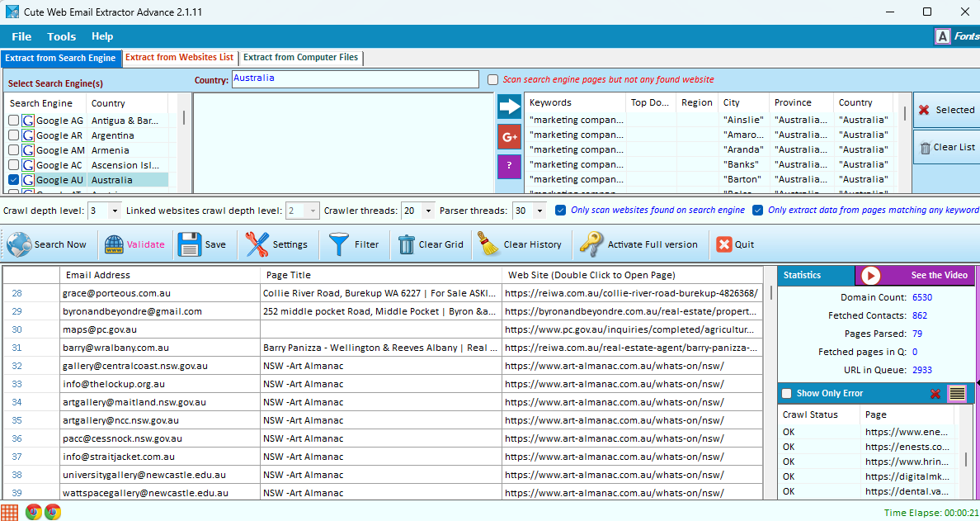The height and width of the screenshot is (521, 980).
Task: Click the Country input field
Action: pyautogui.click(x=355, y=79)
